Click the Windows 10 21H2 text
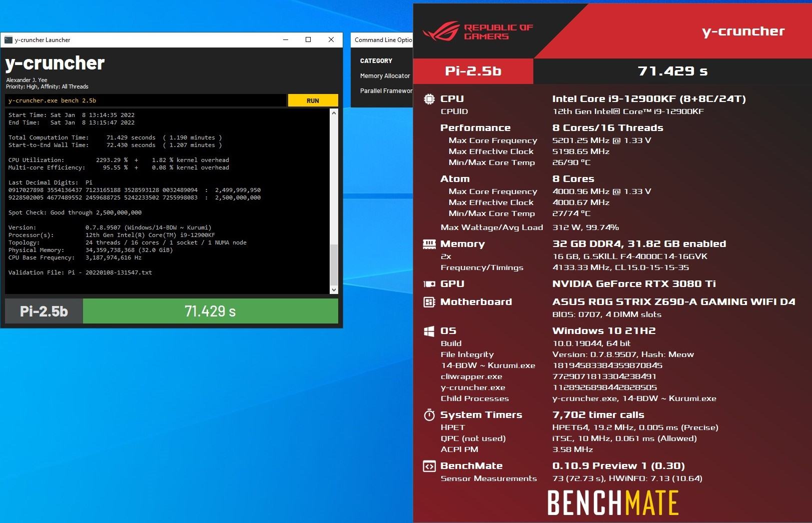This screenshot has width=812, height=523. pyautogui.click(x=604, y=331)
